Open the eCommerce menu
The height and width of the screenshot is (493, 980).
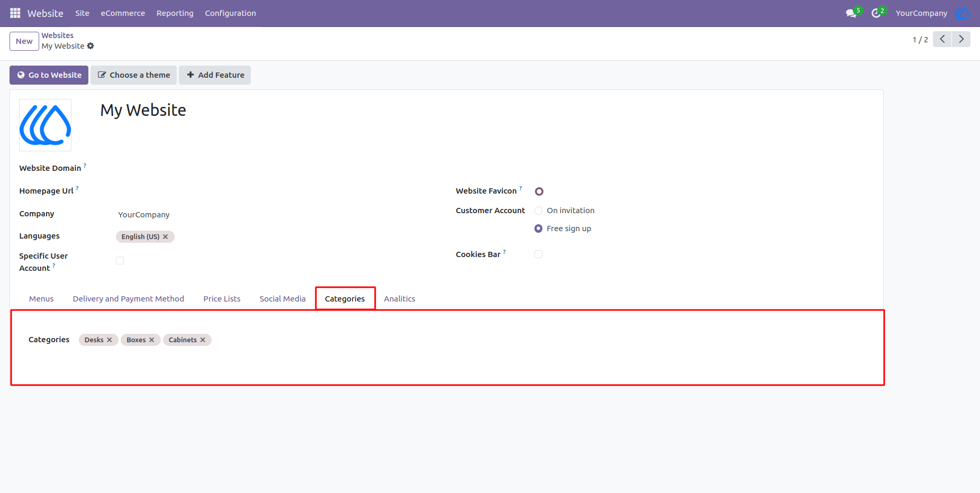pyautogui.click(x=123, y=13)
